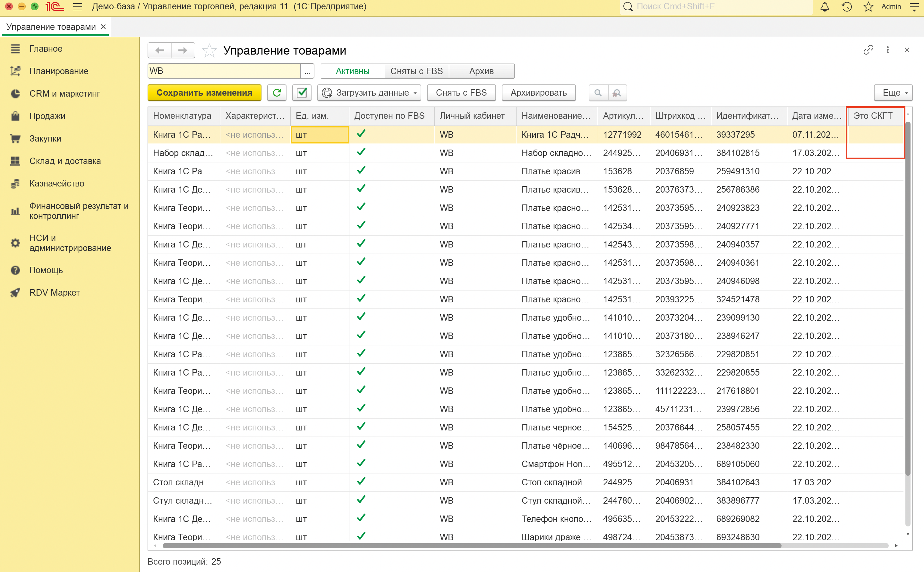The image size is (924, 572).
Task: Open history clock icon in top bar
Action: (846, 7)
